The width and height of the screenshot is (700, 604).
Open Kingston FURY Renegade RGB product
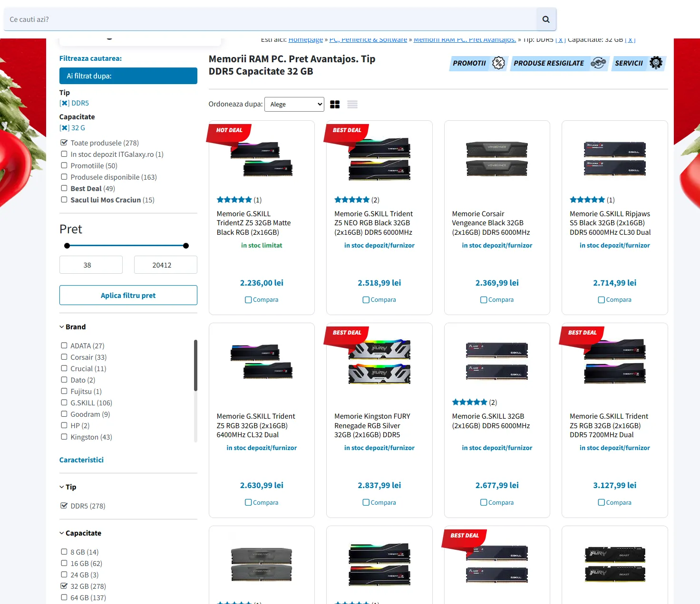pyautogui.click(x=372, y=425)
